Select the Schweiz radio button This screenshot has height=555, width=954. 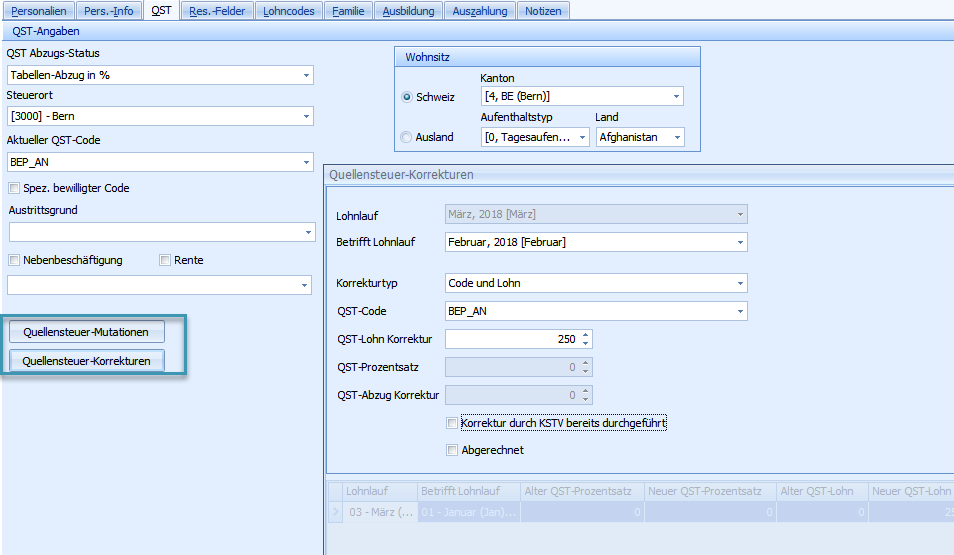(x=407, y=97)
